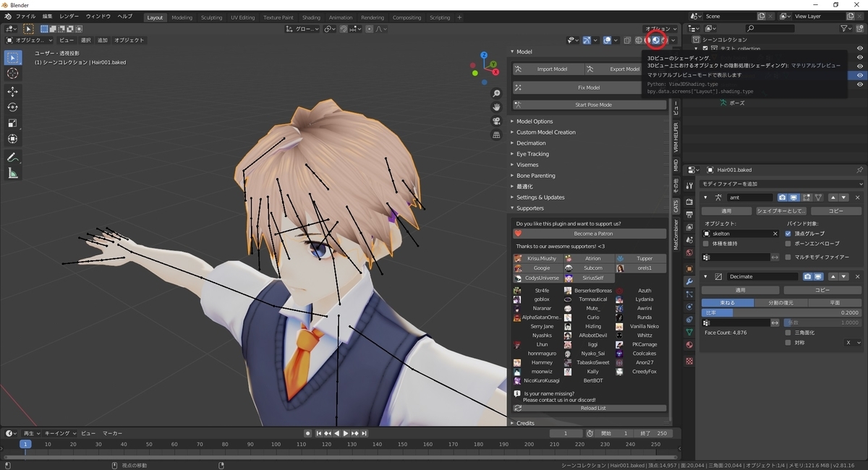This screenshot has width=868, height=470.
Task: Select the Annotate tool
Action: pyautogui.click(x=12, y=157)
